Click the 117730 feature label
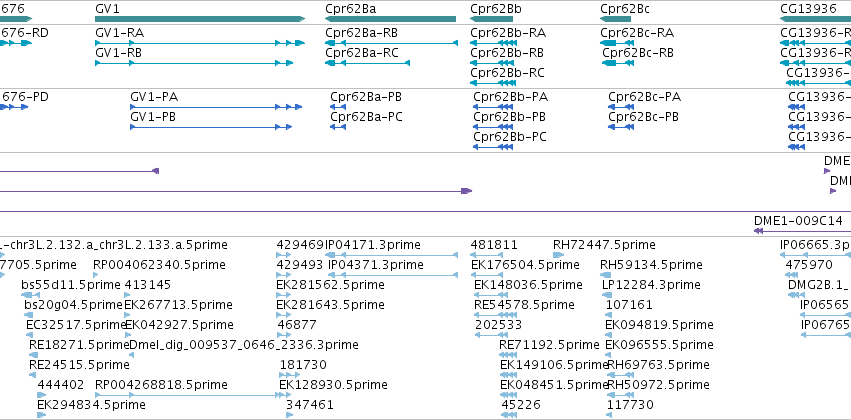 (630, 406)
